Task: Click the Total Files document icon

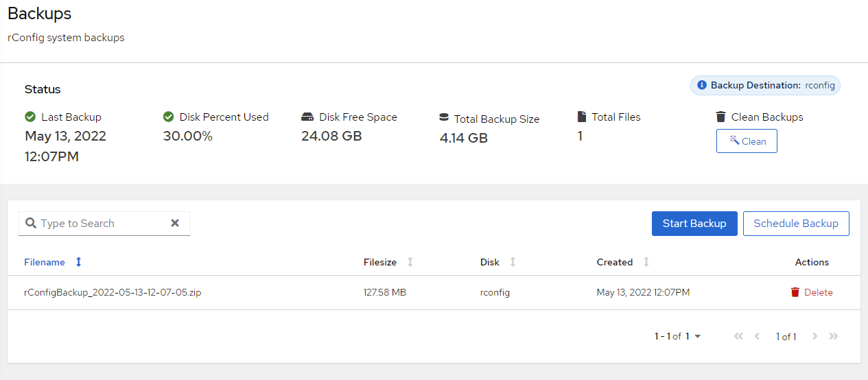Action: tap(583, 117)
